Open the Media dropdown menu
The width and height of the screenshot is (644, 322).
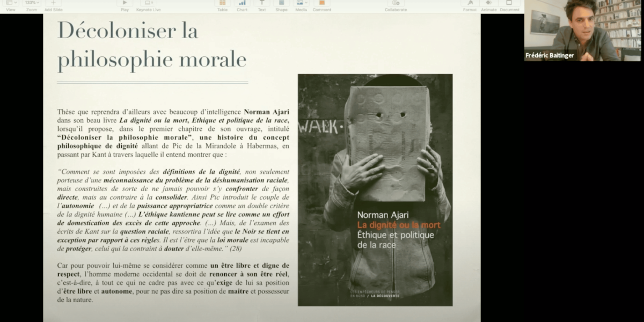(x=301, y=3)
